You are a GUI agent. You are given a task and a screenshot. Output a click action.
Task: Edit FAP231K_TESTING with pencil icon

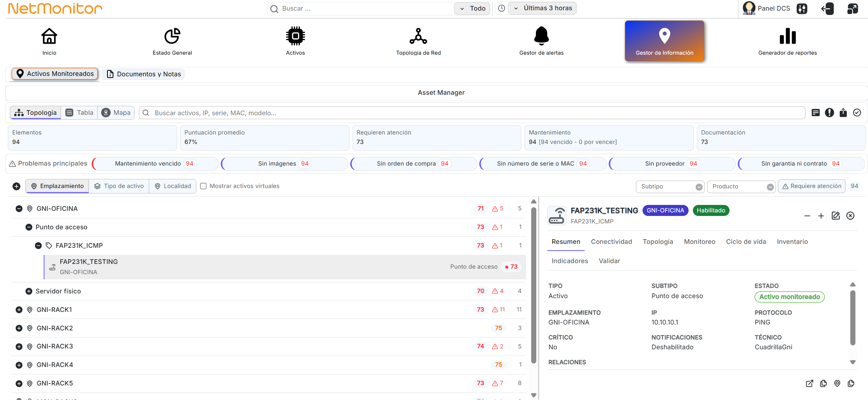836,216
